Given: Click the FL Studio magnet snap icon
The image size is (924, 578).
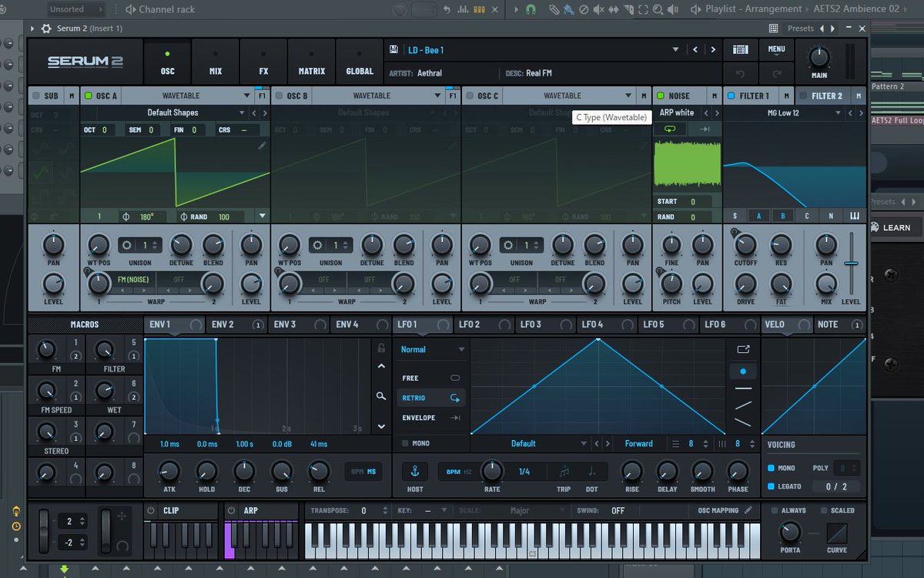Looking at the screenshot, I should coord(531,9).
